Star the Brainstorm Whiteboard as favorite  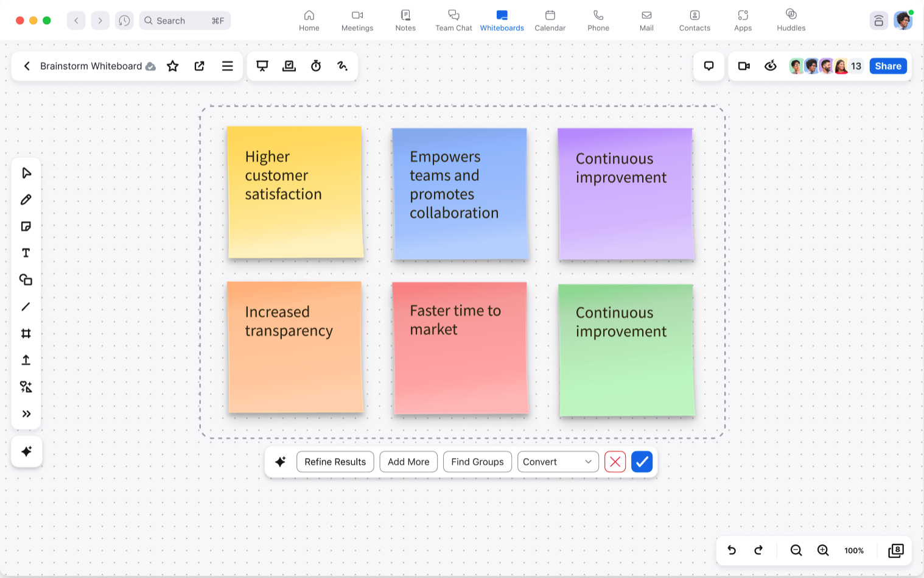173,66
